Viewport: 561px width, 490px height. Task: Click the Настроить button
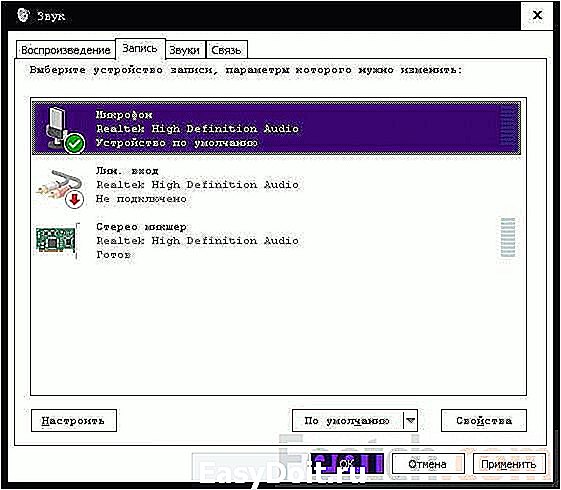(74, 420)
